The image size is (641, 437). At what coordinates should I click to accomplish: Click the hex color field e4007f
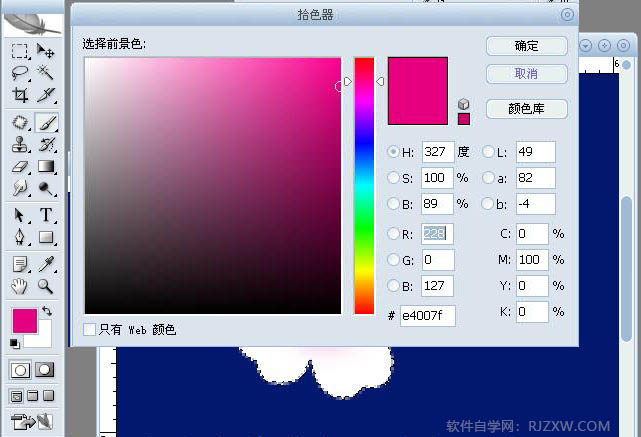coord(427,316)
